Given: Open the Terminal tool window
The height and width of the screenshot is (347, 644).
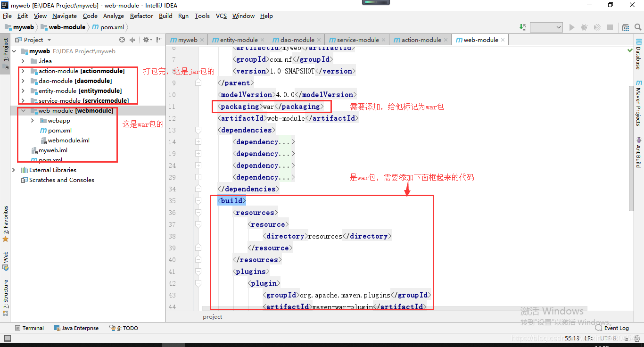Looking at the screenshot, I should click(29, 328).
